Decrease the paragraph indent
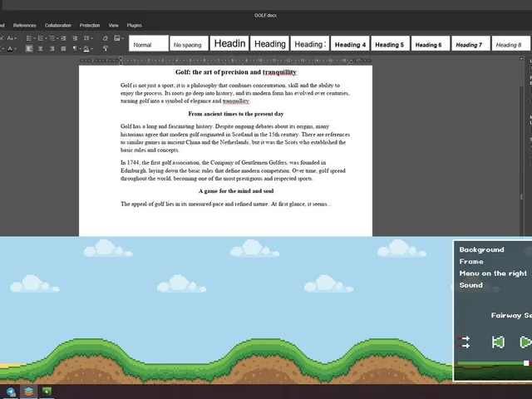 [x=63, y=38]
